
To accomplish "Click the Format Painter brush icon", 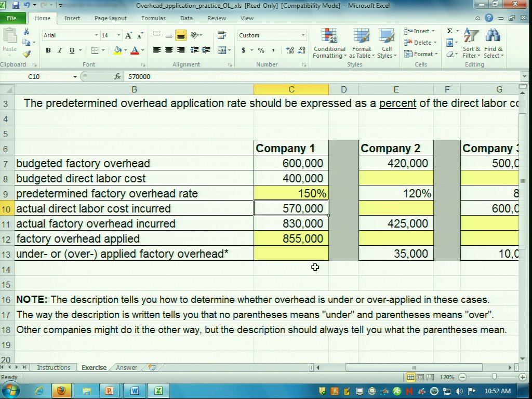I will tap(26, 54).
